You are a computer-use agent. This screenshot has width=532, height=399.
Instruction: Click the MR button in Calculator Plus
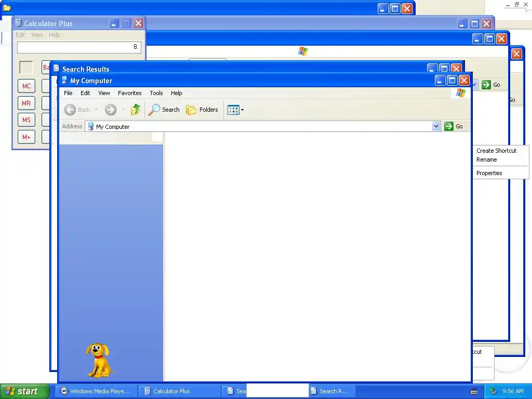point(26,103)
